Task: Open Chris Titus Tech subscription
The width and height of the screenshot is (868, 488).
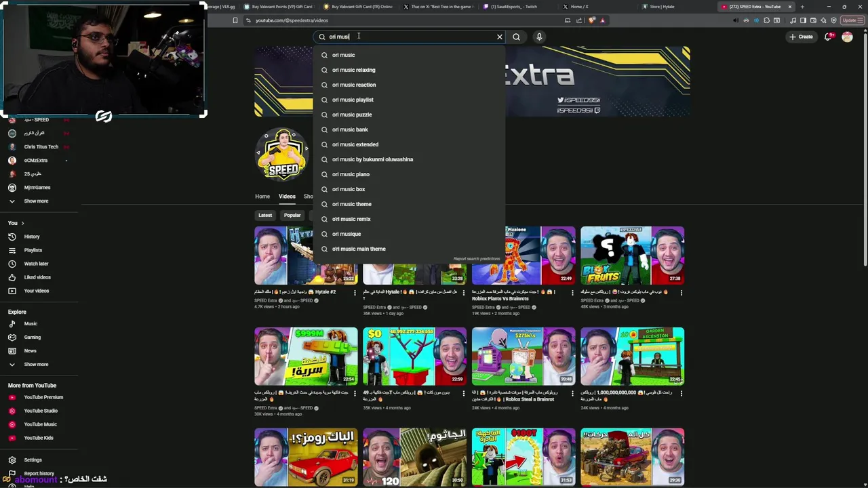Action: click(41, 147)
